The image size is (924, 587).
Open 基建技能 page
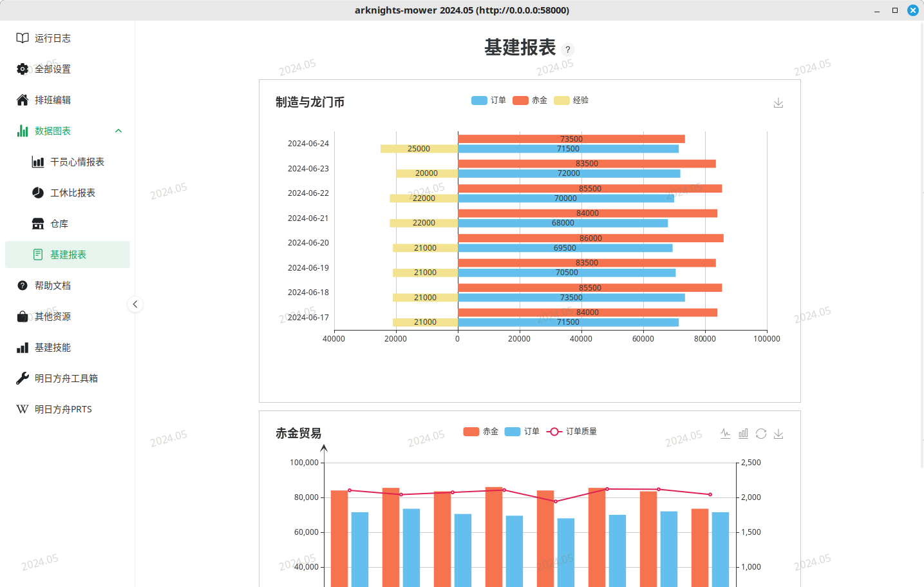point(68,347)
